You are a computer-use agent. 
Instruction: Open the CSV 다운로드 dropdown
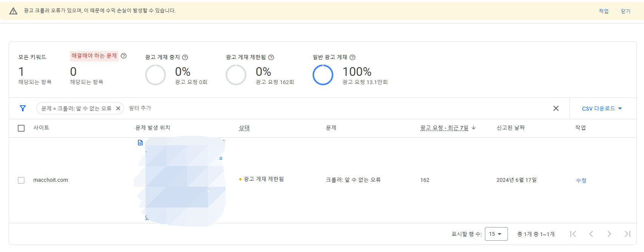click(602, 108)
